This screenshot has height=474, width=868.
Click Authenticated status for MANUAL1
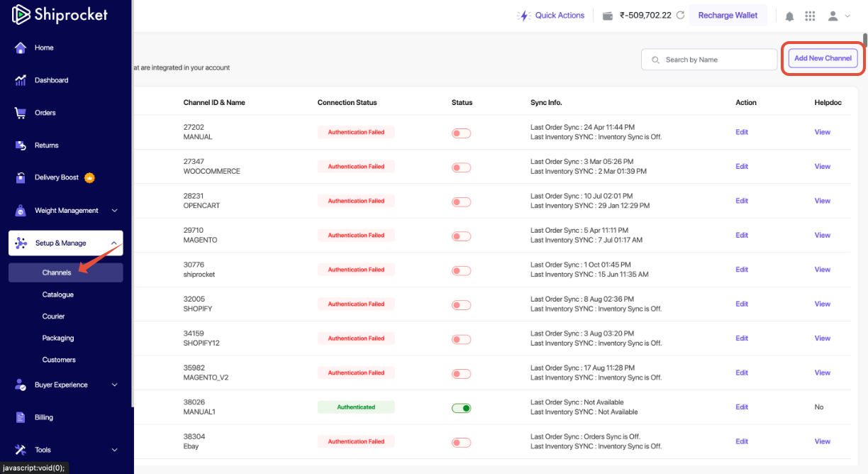click(x=356, y=407)
